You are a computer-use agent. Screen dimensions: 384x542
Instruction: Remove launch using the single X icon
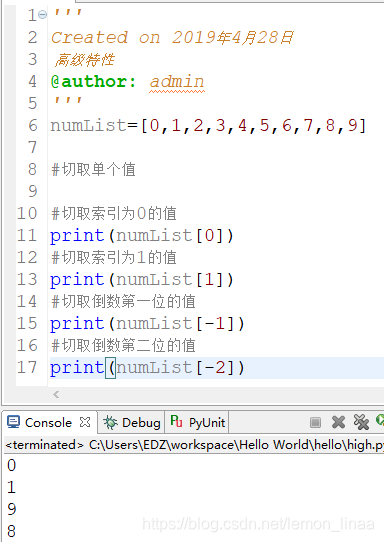tap(338, 422)
